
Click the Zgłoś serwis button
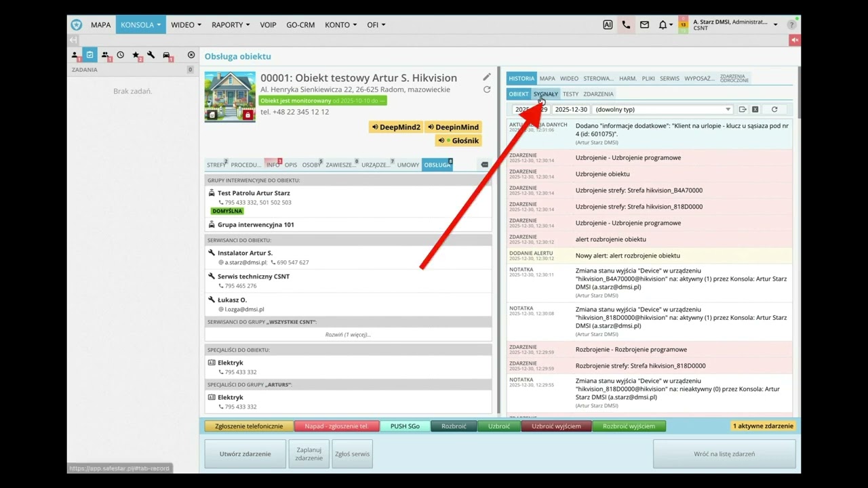(x=352, y=454)
